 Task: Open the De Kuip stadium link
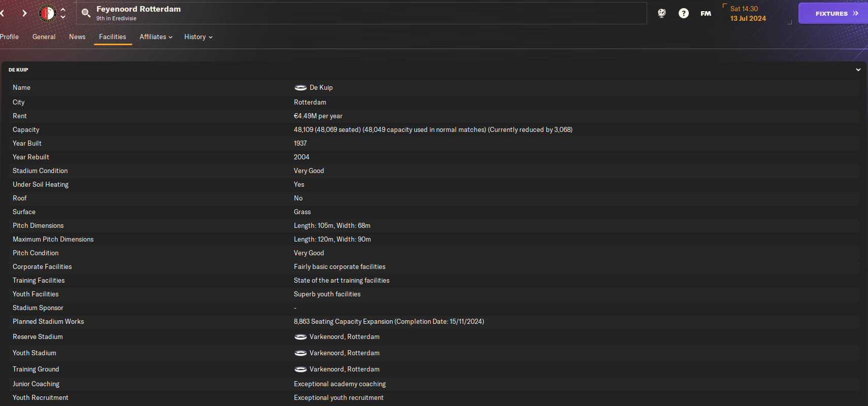pos(321,88)
